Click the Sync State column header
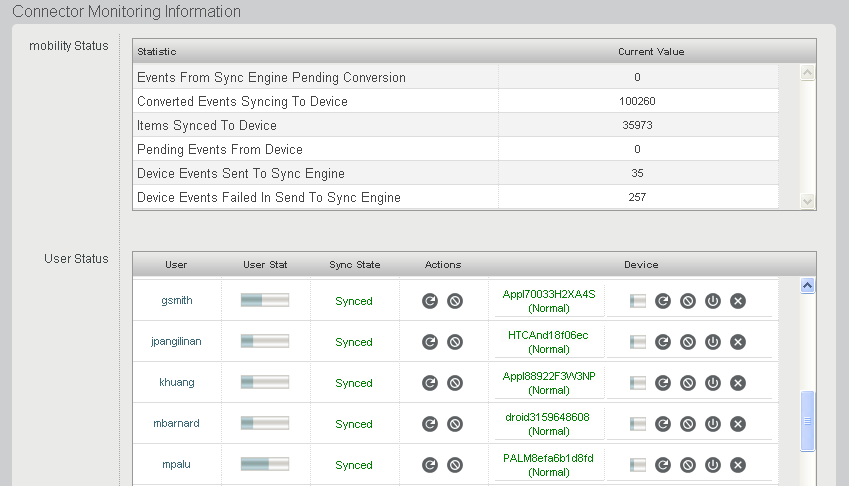The height and width of the screenshot is (486, 849). [x=354, y=265]
